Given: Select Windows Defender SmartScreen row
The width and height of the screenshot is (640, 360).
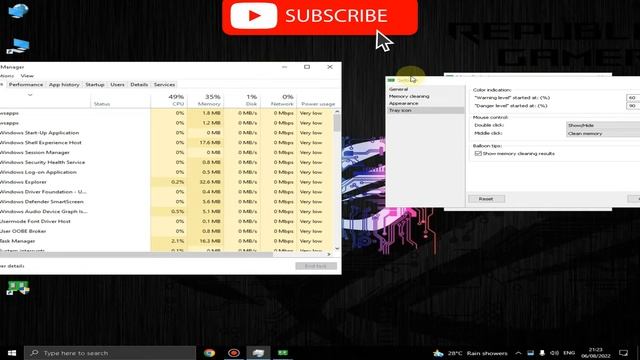Looking at the screenshot, I should coord(167,202).
